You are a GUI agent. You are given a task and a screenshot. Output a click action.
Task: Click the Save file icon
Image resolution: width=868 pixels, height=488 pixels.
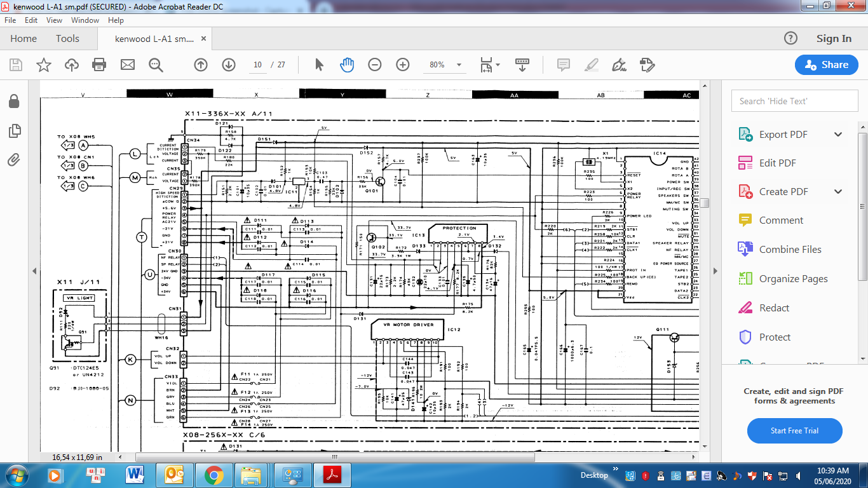tap(15, 65)
